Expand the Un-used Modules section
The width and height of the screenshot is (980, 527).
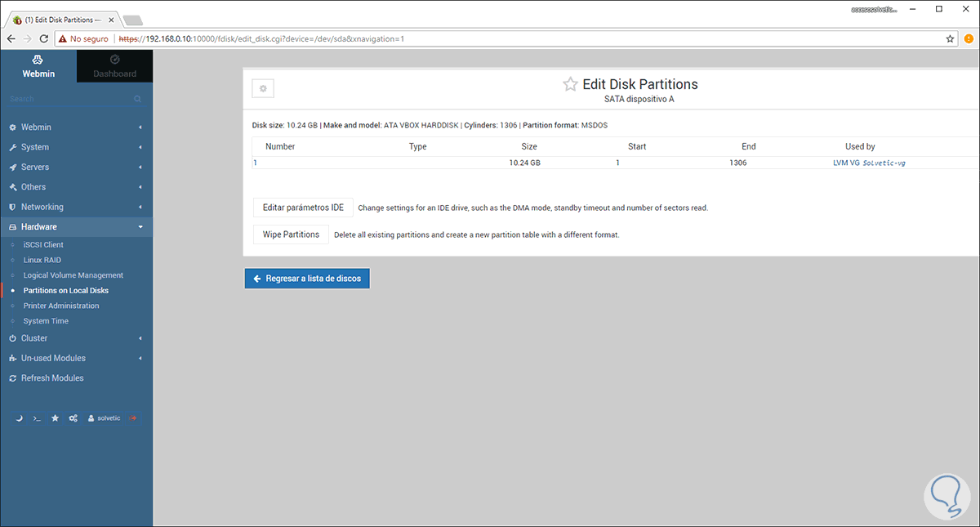(x=76, y=358)
